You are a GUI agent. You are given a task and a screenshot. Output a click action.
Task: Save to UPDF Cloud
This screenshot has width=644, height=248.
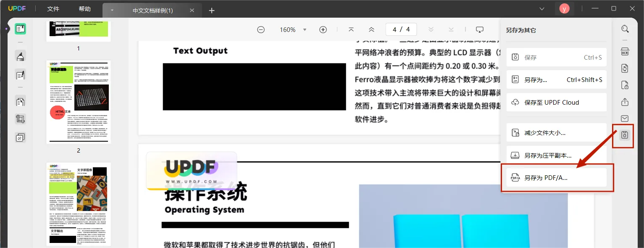pyautogui.click(x=556, y=102)
